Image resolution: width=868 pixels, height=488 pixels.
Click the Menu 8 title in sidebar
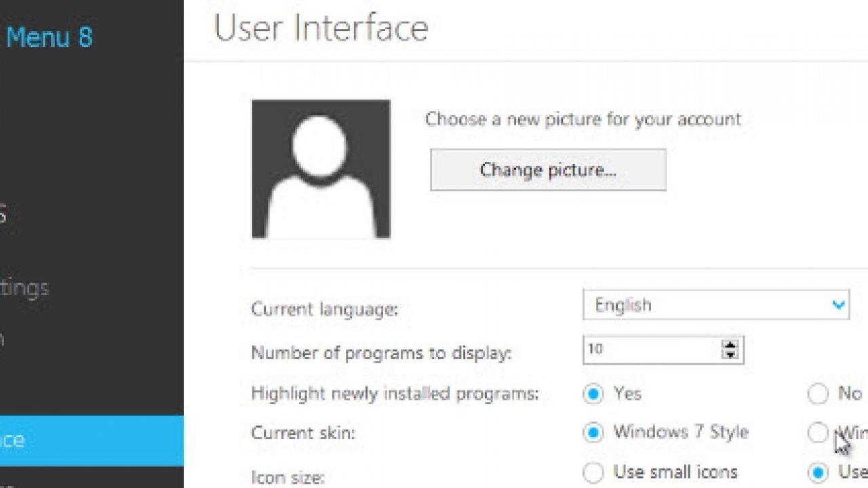pyautogui.click(x=49, y=37)
